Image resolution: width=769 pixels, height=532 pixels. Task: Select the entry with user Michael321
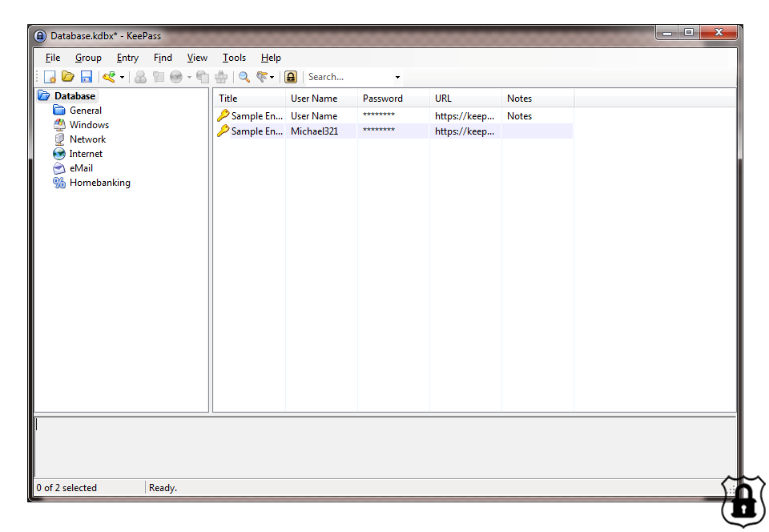point(393,131)
